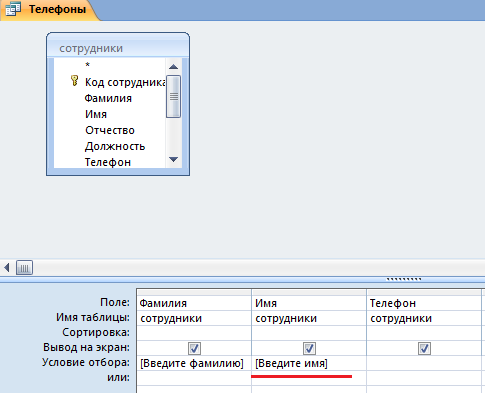Toggle Вывод на экран checkbox for Фамилия

(194, 348)
